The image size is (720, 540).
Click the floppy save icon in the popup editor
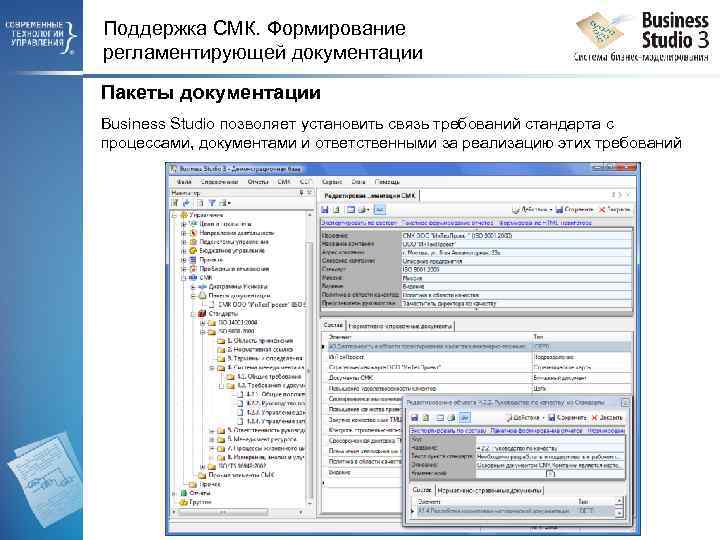(x=414, y=418)
